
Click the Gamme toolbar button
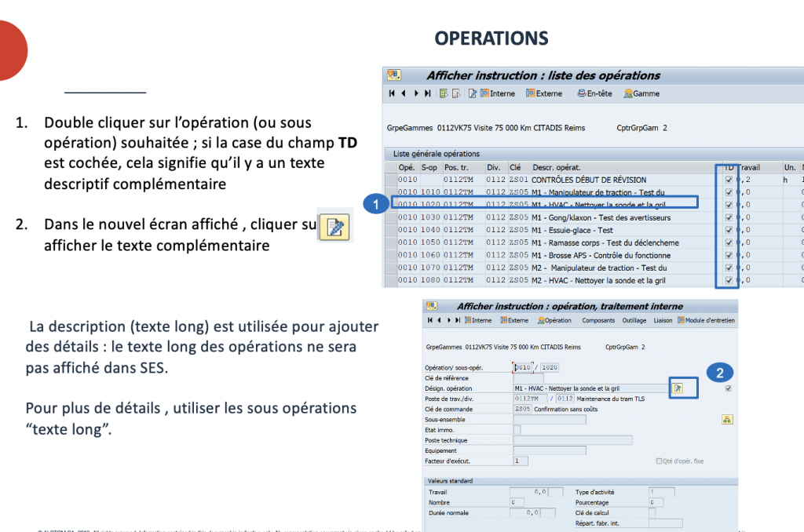[x=641, y=93]
